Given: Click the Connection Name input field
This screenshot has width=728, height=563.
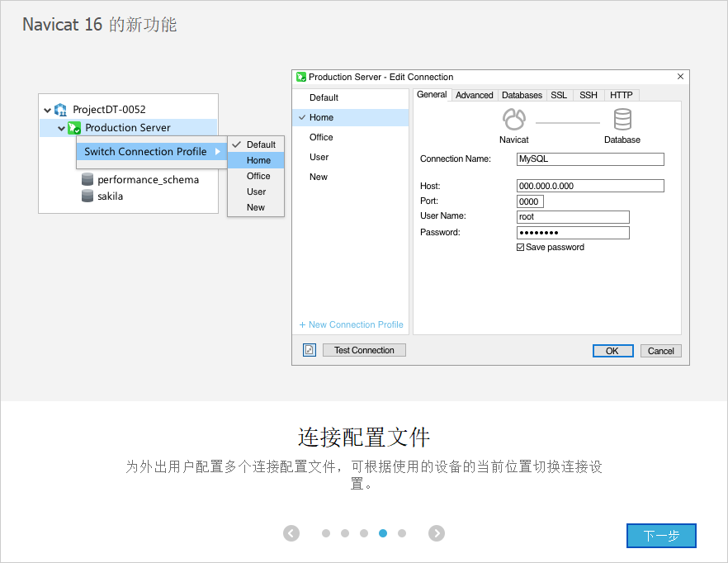Looking at the screenshot, I should pyautogui.click(x=590, y=158).
